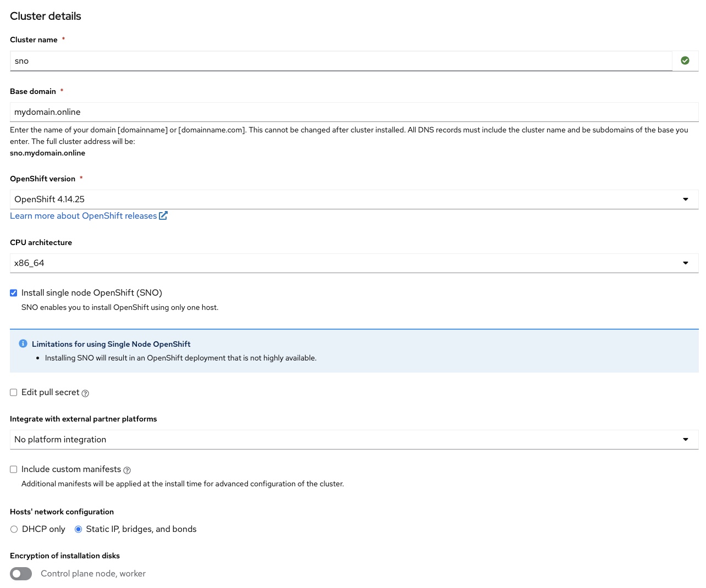
Task: Select the DHCP only radio button
Action: (x=14, y=529)
